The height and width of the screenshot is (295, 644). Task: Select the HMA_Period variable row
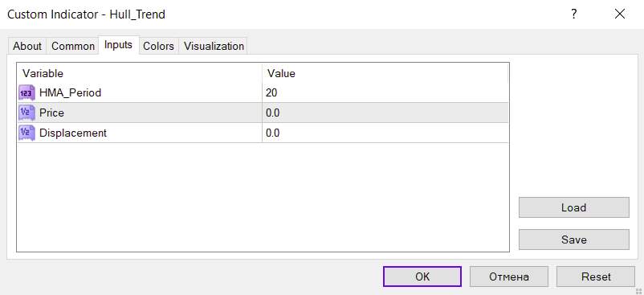click(x=263, y=93)
